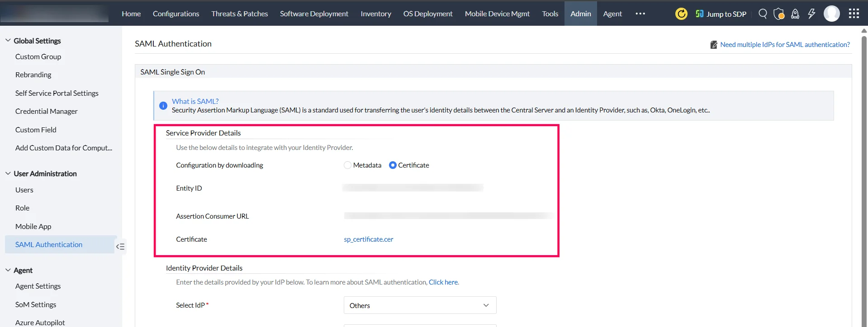Click the blurred Assertion Consumer URL value

pos(449,216)
